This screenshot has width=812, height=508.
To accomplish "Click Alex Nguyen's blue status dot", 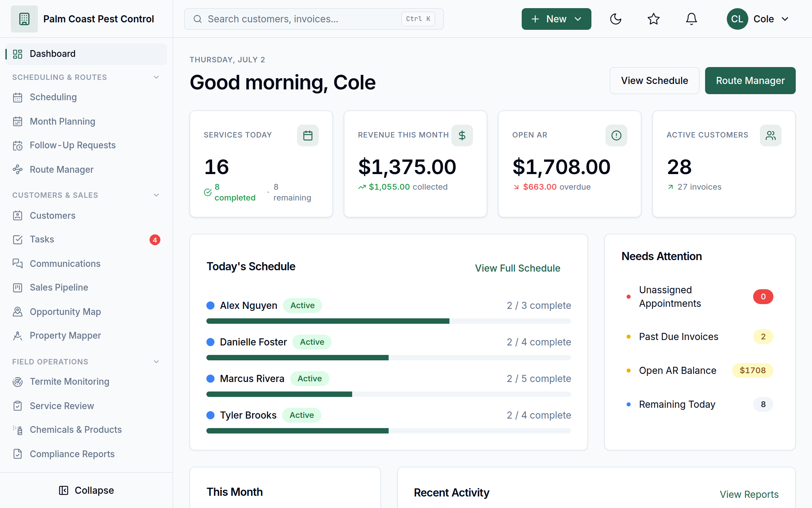I will point(210,305).
